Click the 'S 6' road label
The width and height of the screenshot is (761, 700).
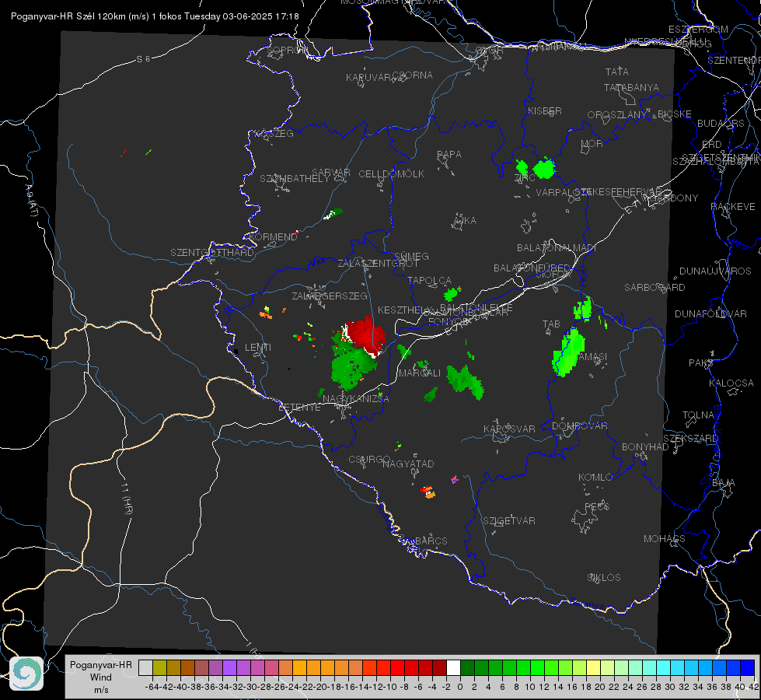pyautogui.click(x=144, y=59)
